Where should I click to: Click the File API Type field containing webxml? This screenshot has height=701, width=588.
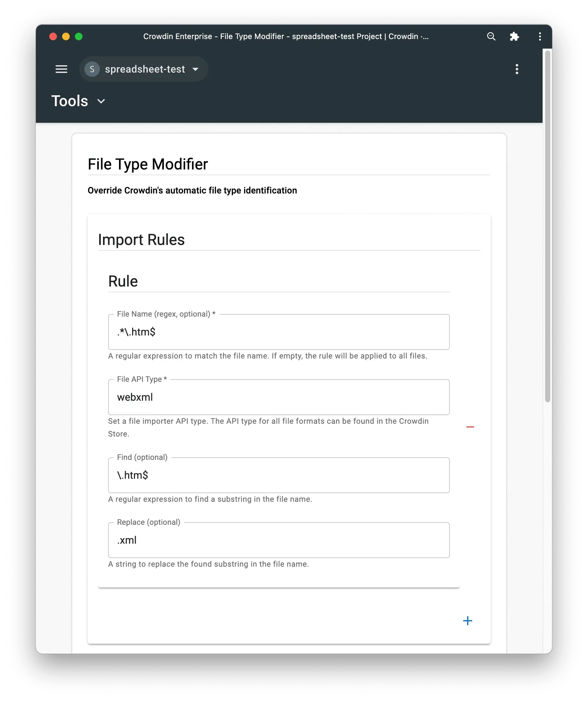(x=279, y=397)
